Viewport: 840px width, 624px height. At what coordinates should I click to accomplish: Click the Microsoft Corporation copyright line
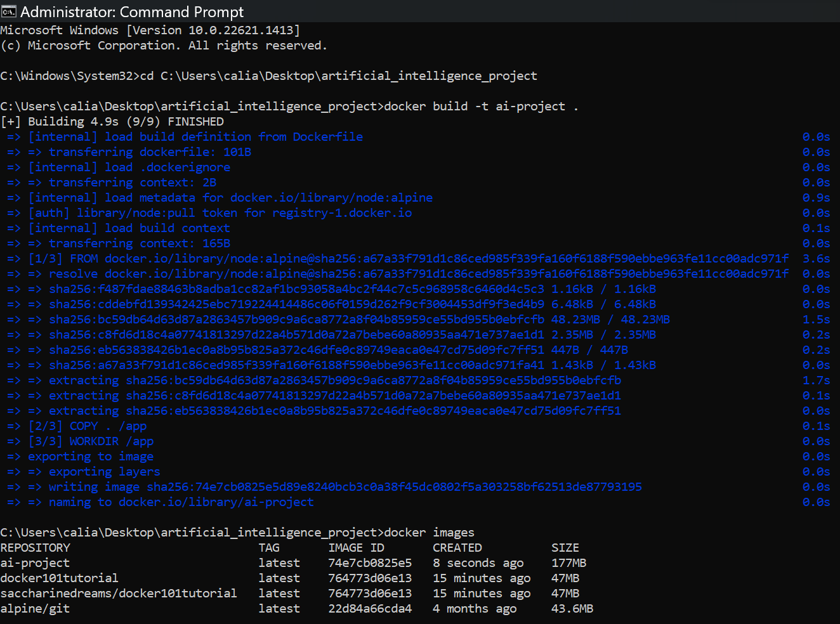(x=164, y=46)
